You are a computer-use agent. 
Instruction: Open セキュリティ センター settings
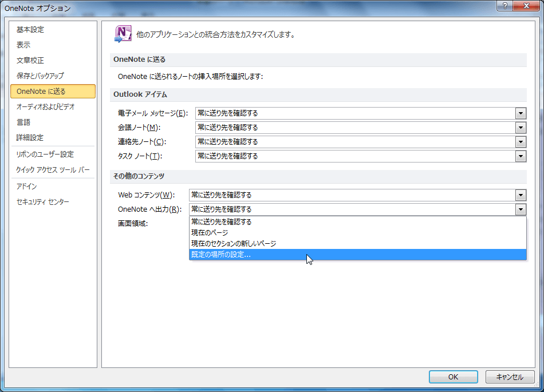tap(53, 201)
